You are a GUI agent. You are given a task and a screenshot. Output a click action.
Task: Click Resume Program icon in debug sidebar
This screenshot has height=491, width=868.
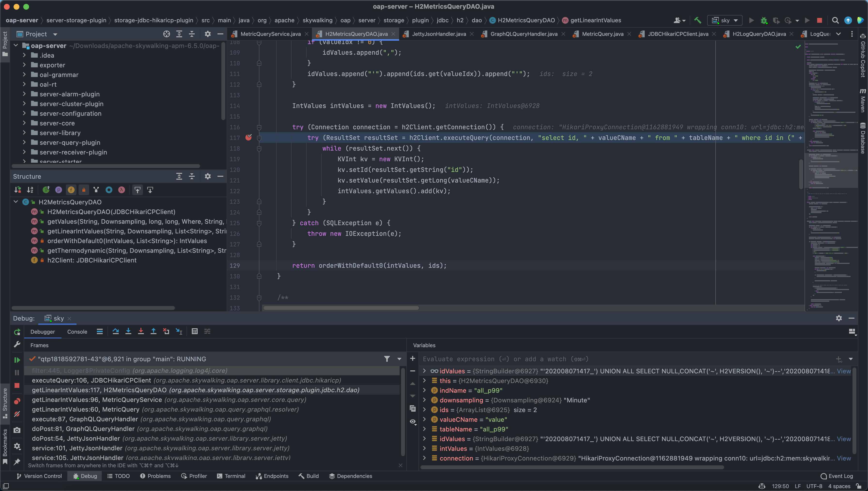click(x=17, y=360)
